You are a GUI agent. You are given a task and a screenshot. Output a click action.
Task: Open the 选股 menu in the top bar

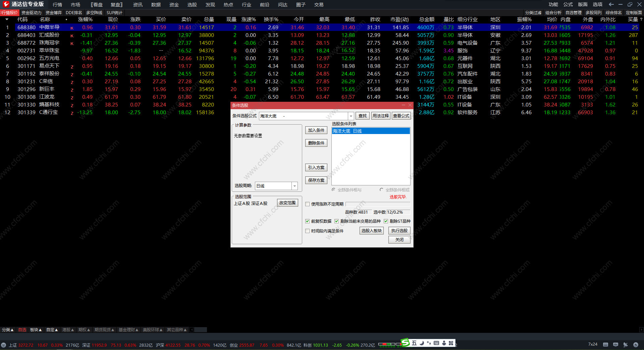(x=192, y=5)
